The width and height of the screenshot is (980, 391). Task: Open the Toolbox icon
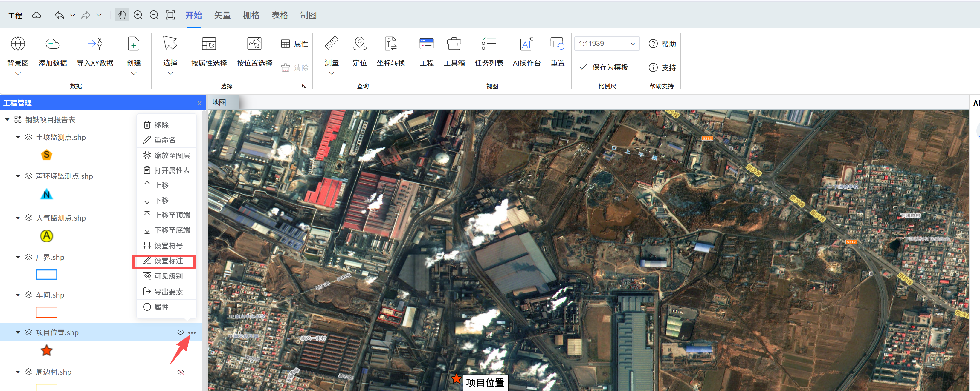click(x=454, y=44)
